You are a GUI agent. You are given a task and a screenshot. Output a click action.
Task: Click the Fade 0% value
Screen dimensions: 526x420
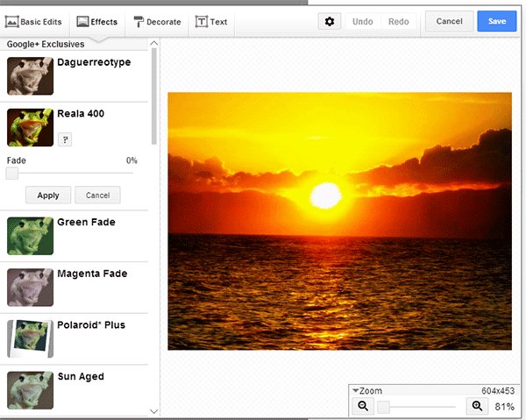click(131, 160)
